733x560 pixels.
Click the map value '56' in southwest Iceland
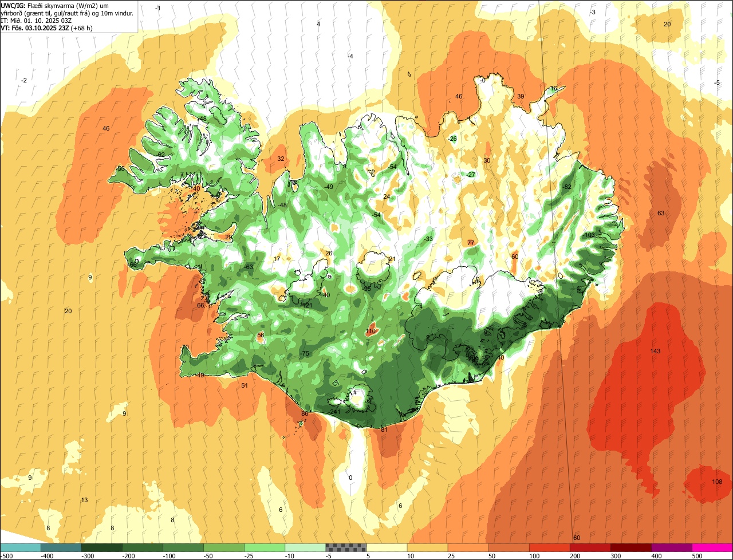pos(261,335)
